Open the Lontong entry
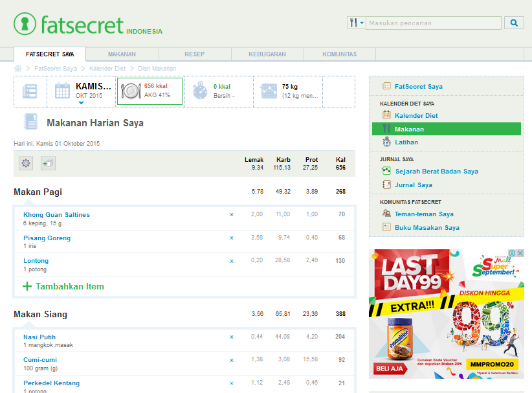 point(36,261)
